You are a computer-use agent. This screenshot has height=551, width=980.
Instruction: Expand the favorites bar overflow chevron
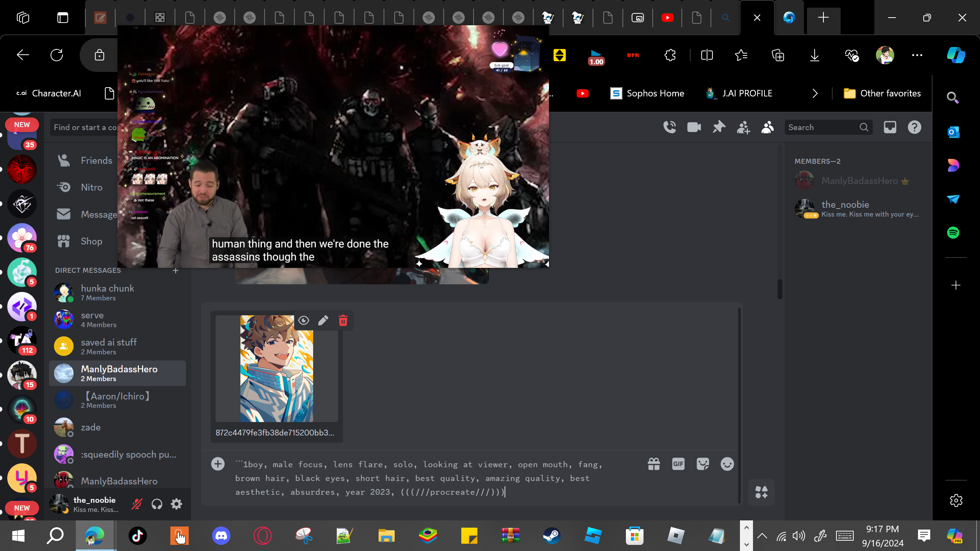pos(815,93)
